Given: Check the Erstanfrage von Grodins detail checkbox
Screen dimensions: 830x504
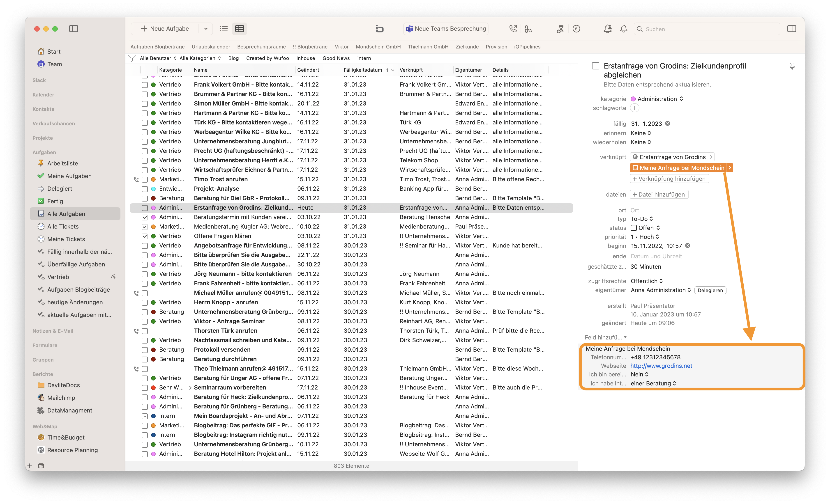Looking at the screenshot, I should click(x=596, y=66).
